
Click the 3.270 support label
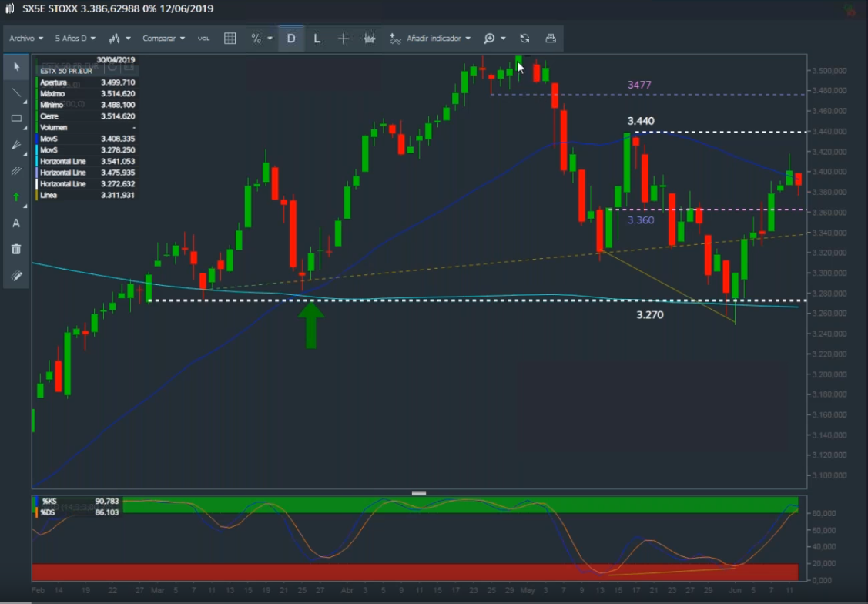coord(650,314)
